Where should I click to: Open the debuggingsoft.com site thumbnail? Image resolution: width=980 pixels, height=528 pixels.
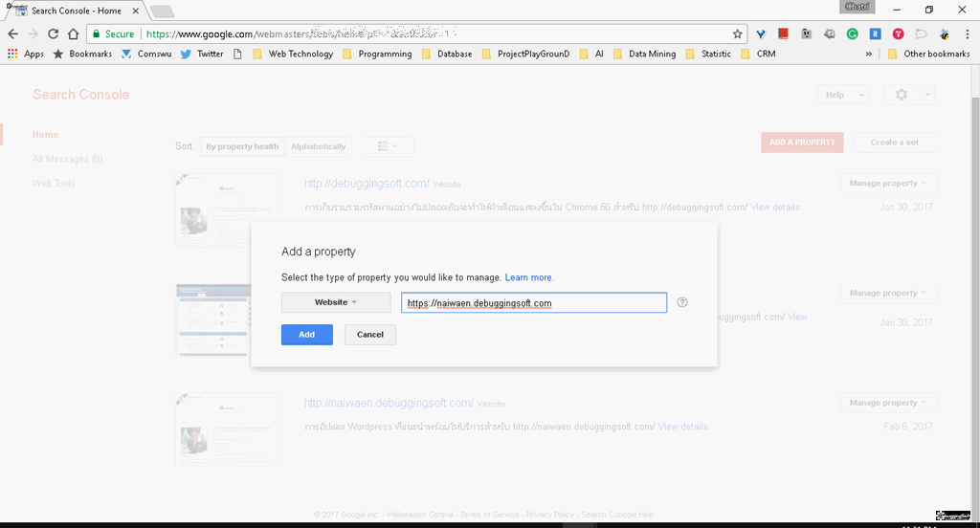226,209
